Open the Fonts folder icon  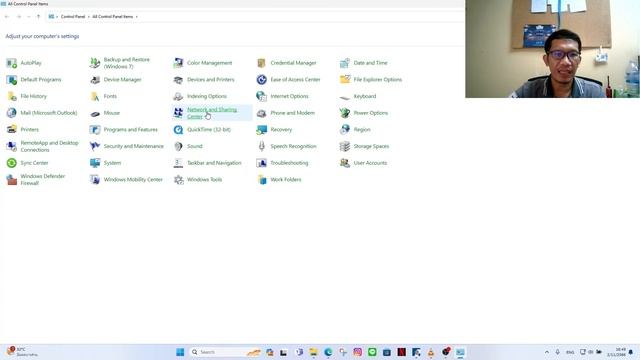[95, 97]
